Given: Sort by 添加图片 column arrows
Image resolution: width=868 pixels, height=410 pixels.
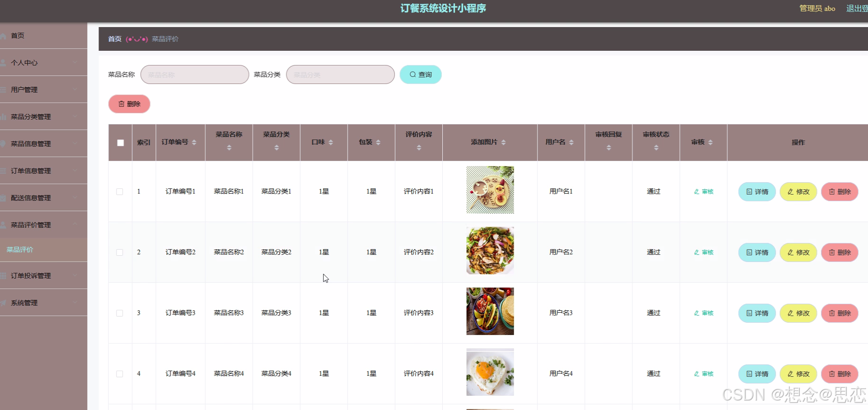Looking at the screenshot, I should tap(503, 142).
